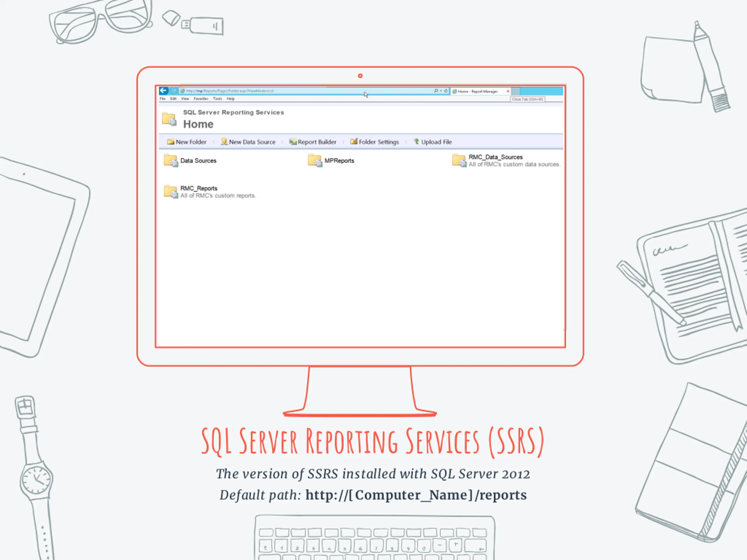Click the search magnifier icon in address bar
Image resolution: width=747 pixels, height=560 pixels.
(x=436, y=91)
